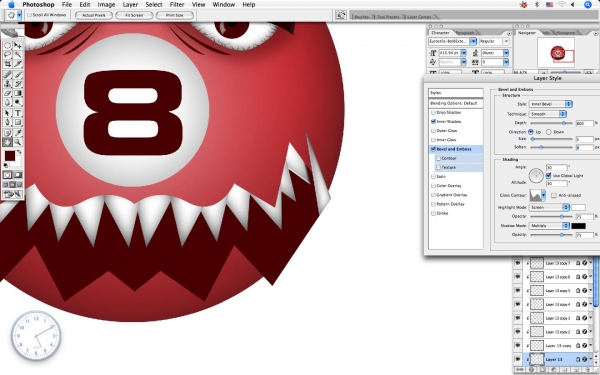Click the foreground color swatch
This screenshot has height=375, width=600.
[x=10, y=156]
